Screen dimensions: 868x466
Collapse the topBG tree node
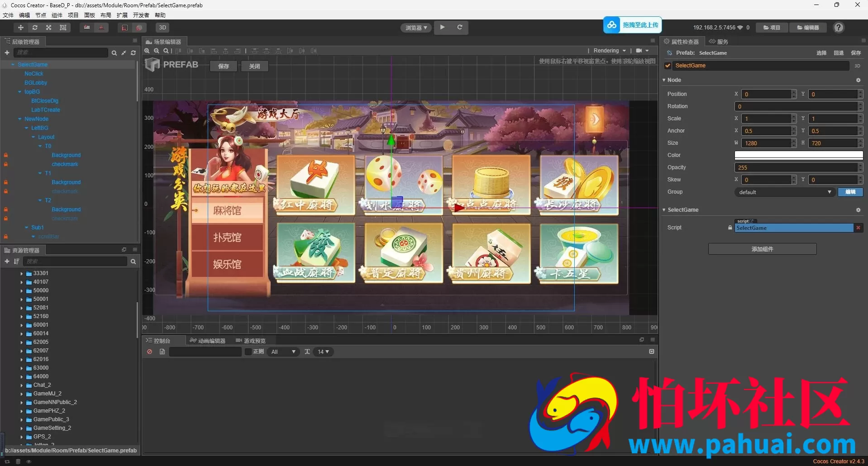point(20,92)
